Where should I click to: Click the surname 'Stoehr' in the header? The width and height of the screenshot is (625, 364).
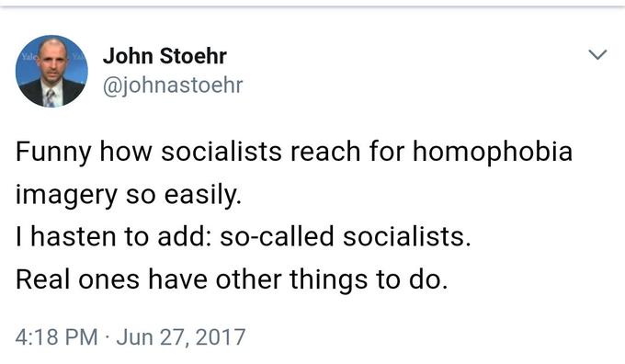pyautogui.click(x=193, y=56)
